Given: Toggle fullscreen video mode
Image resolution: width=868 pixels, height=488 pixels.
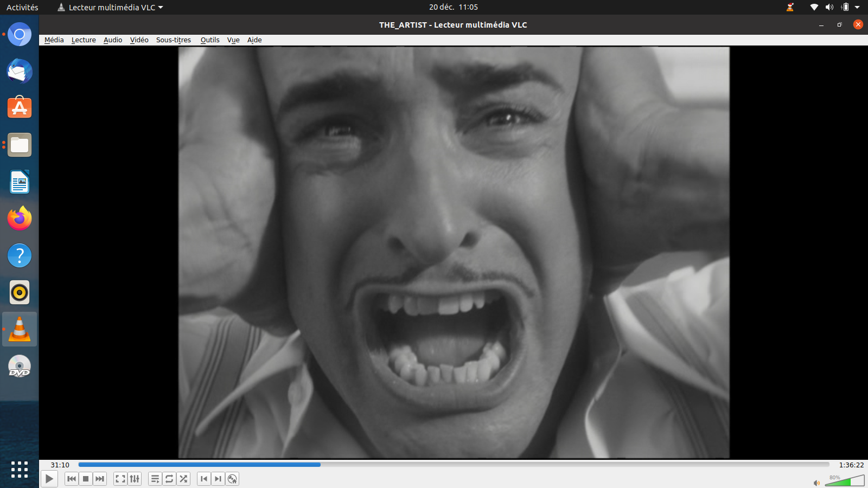Looking at the screenshot, I should (120, 479).
